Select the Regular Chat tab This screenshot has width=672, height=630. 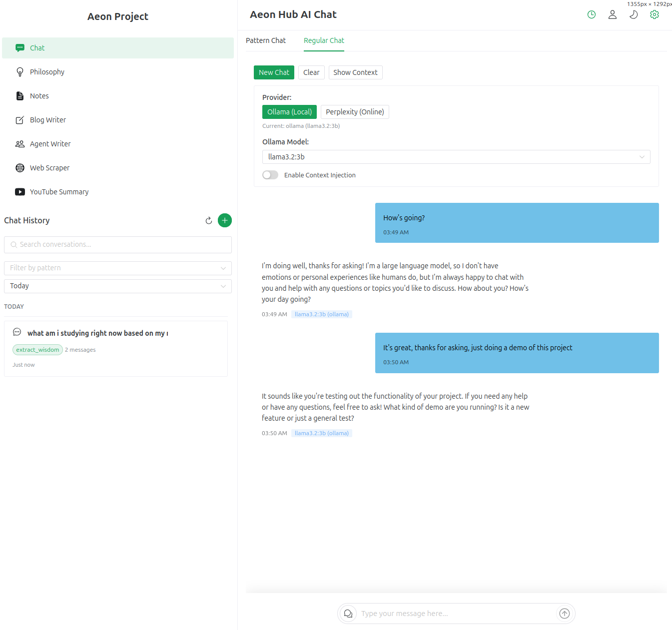tap(324, 40)
